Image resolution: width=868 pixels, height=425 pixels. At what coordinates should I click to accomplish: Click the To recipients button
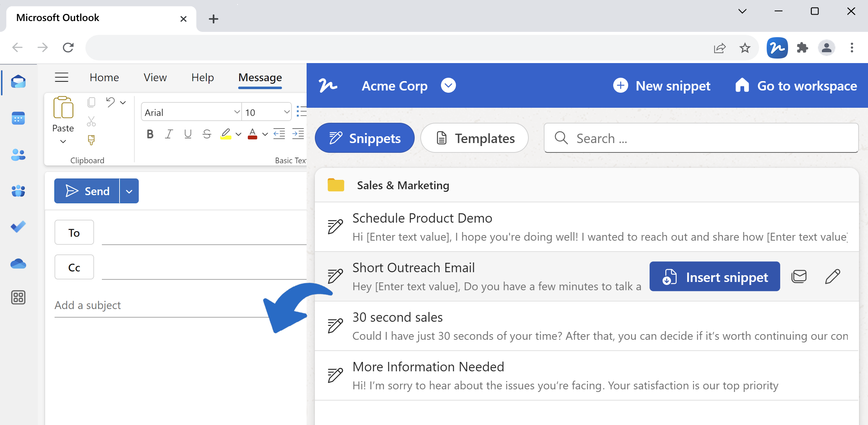[74, 232]
